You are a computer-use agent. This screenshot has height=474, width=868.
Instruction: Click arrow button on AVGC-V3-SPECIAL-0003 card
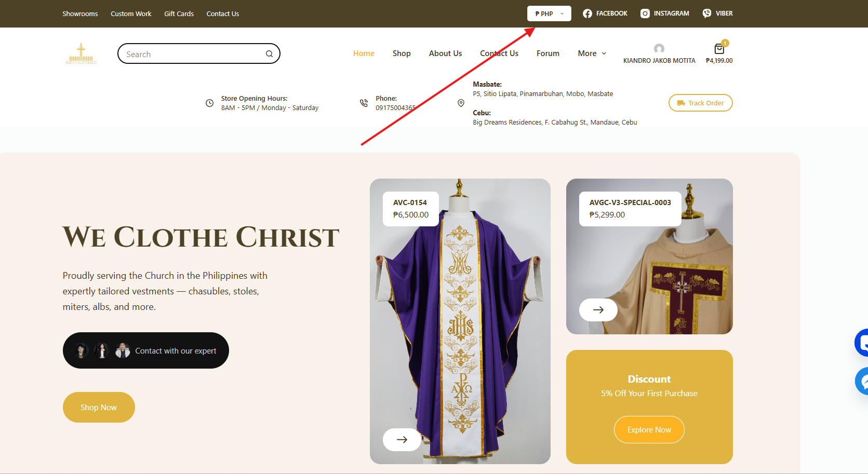pyautogui.click(x=598, y=310)
